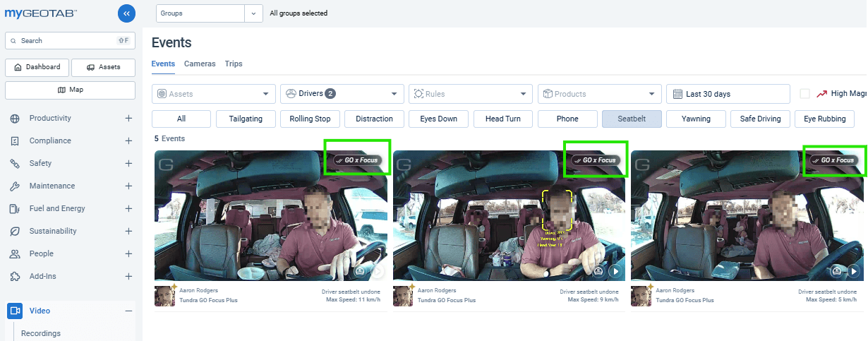Filter events by Distraction
868x341 pixels.
click(374, 119)
